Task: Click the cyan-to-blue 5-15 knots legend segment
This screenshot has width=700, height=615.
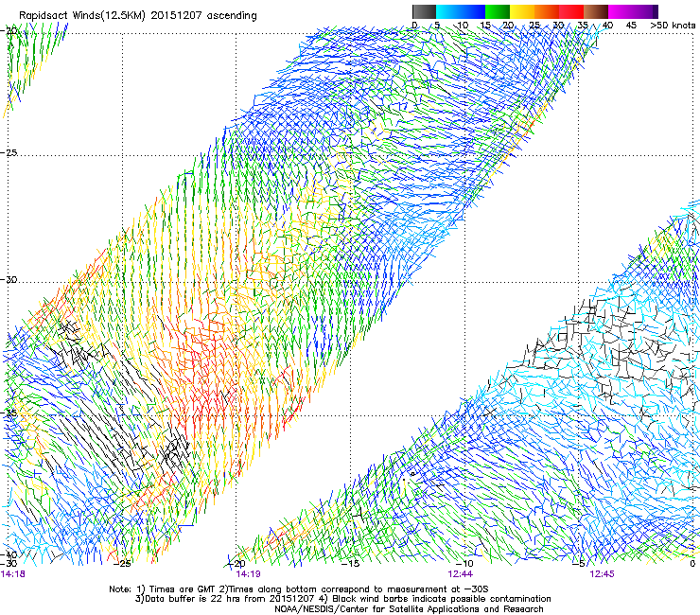Action: coord(461,11)
